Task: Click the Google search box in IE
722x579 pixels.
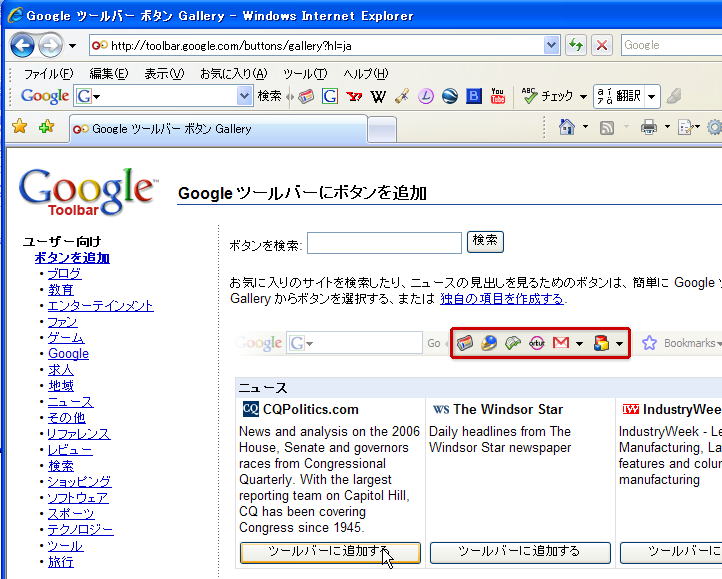Action: point(671,45)
